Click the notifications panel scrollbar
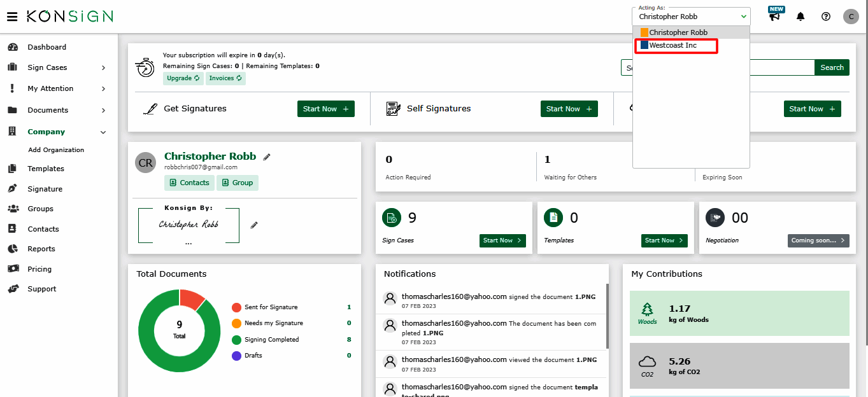This screenshot has height=397, width=868. [607, 316]
